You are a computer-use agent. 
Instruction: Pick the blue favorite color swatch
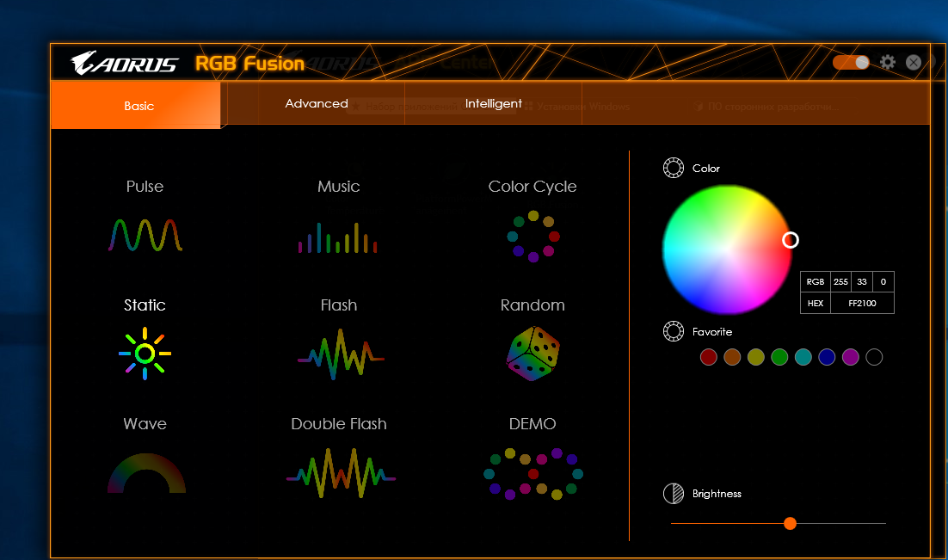tap(827, 357)
